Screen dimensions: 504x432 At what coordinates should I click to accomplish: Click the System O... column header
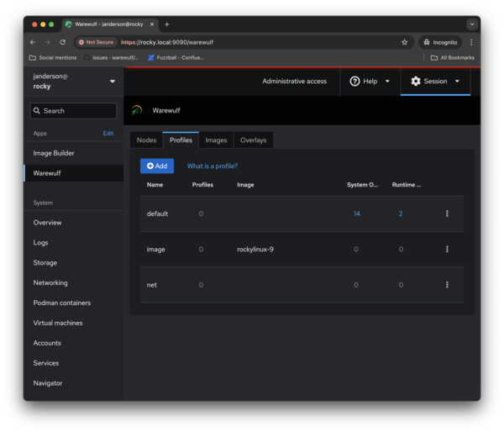(x=362, y=185)
